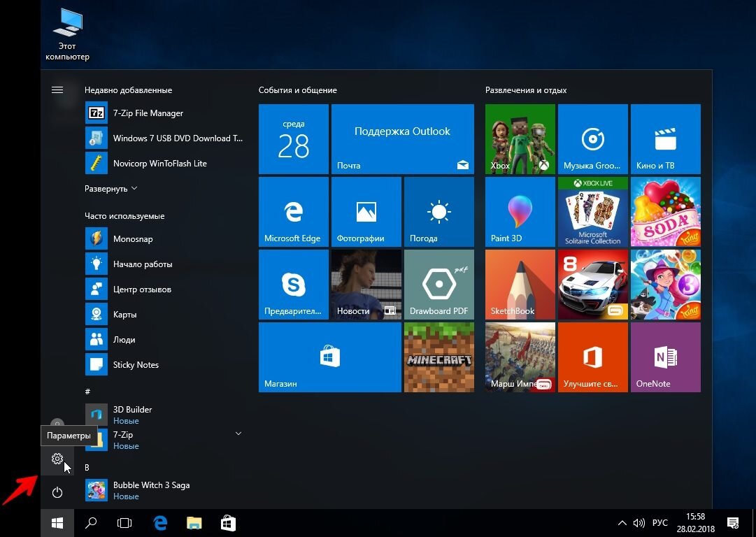This screenshot has width=756, height=537.
Task: Click the Часто используемые header
Action: tap(124, 216)
